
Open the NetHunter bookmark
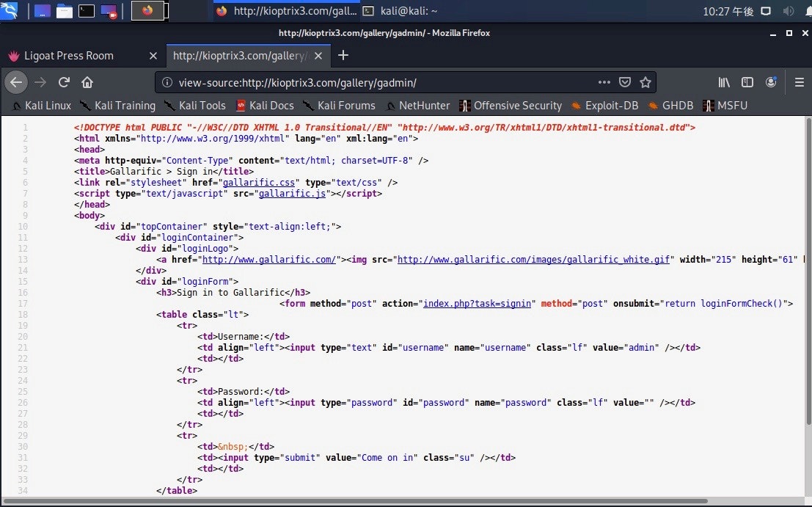[x=418, y=106]
